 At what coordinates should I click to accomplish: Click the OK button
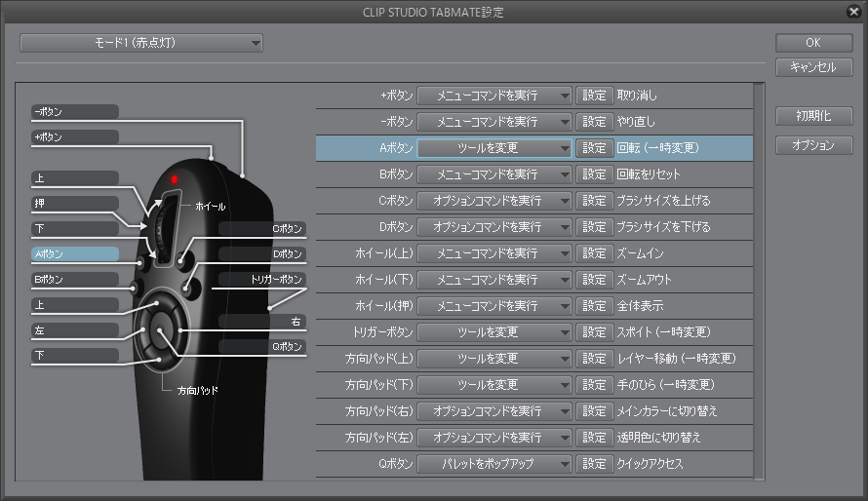pyautogui.click(x=813, y=43)
